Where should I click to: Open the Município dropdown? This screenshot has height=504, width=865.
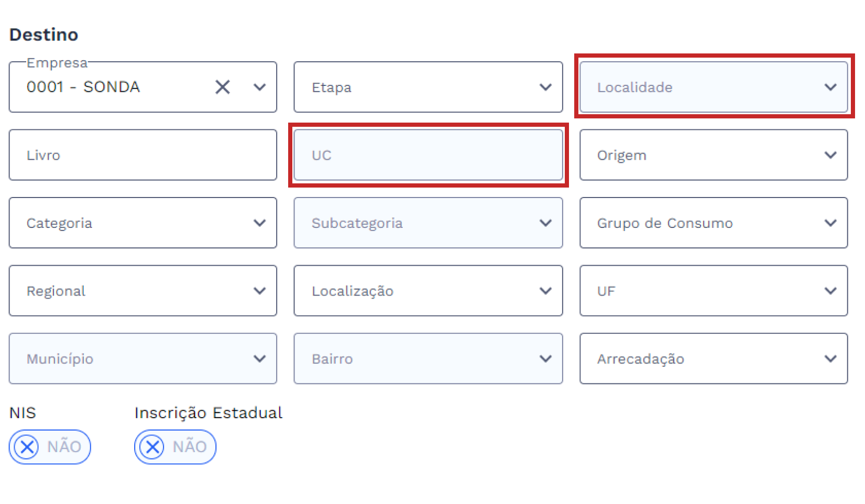[143, 359]
